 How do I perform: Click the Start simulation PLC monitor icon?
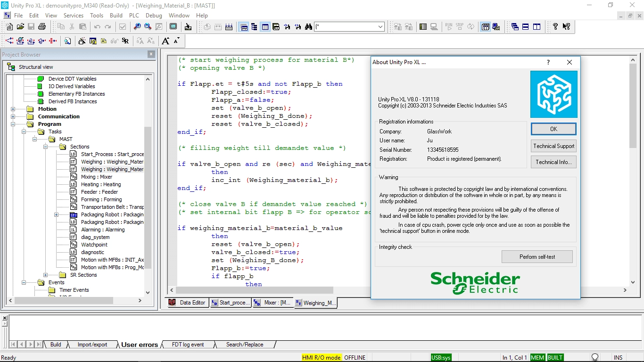pyautogui.click(x=496, y=27)
